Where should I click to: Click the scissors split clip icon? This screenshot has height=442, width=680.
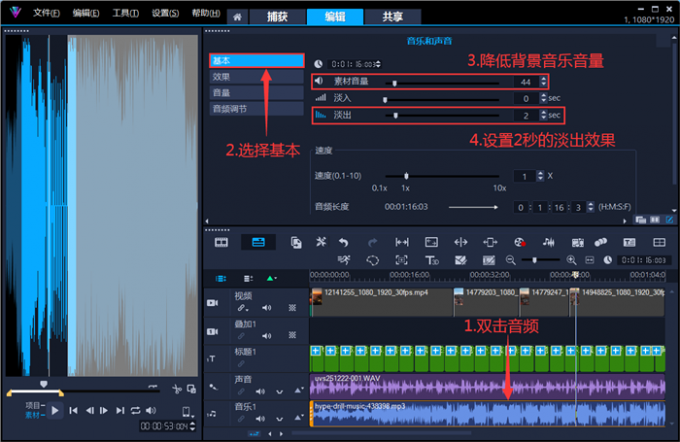[176, 389]
